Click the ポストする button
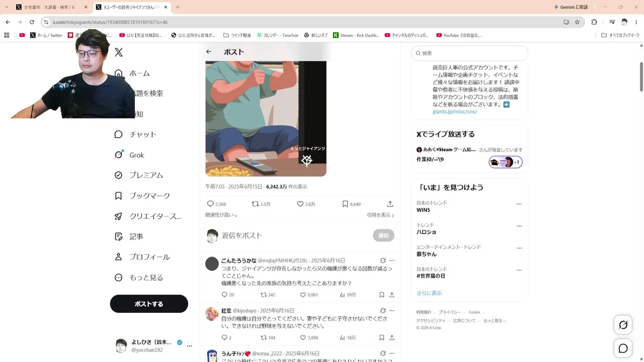This screenshot has height=362, width=644. click(149, 304)
